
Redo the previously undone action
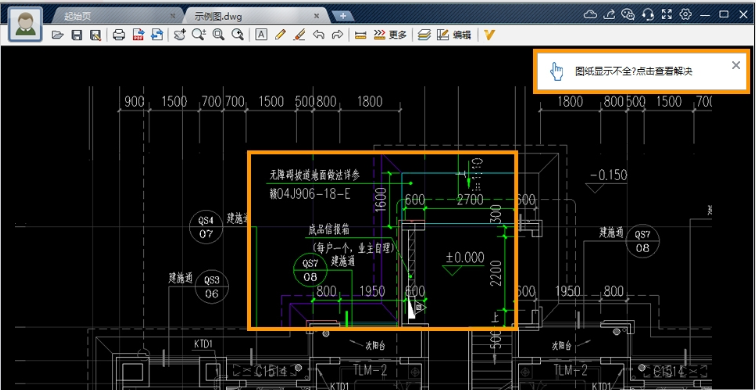pyautogui.click(x=338, y=35)
